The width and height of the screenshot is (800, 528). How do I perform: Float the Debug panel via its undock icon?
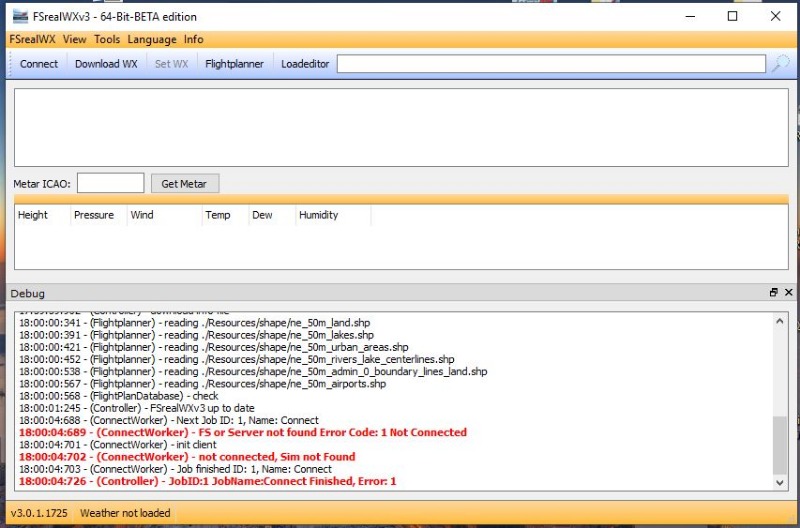[773, 292]
